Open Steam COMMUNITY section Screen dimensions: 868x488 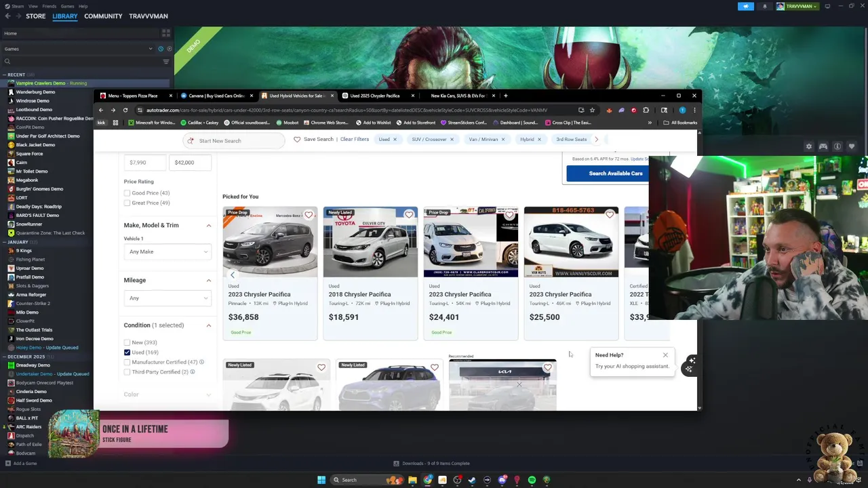[x=103, y=16]
